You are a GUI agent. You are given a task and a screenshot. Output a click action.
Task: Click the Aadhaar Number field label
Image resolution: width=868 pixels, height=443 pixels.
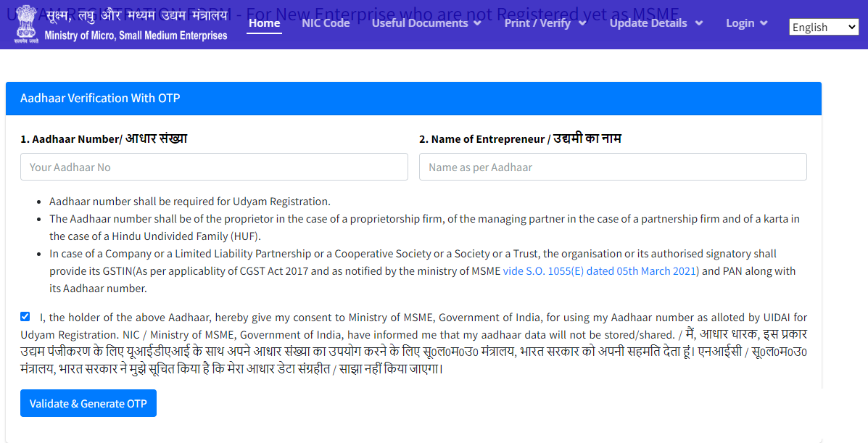point(104,139)
